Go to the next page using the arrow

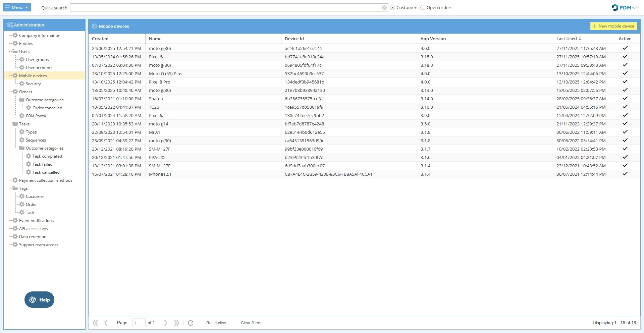[166, 323]
